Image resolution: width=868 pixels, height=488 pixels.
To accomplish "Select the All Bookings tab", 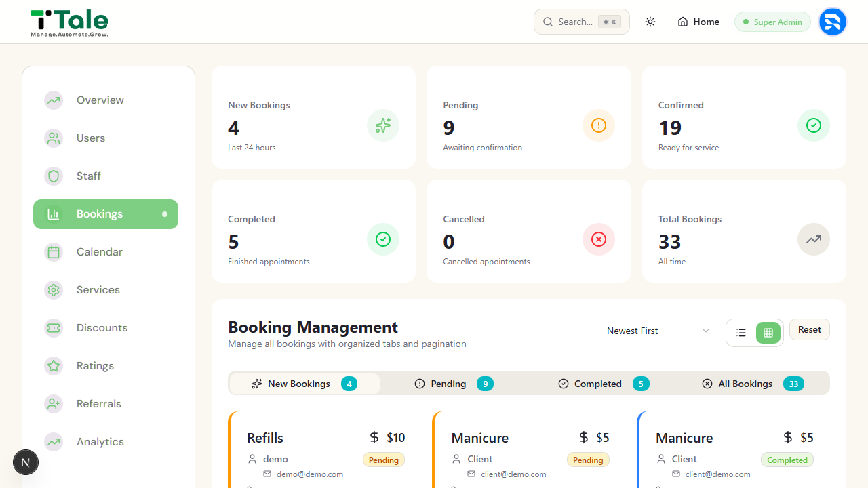I will (x=753, y=384).
